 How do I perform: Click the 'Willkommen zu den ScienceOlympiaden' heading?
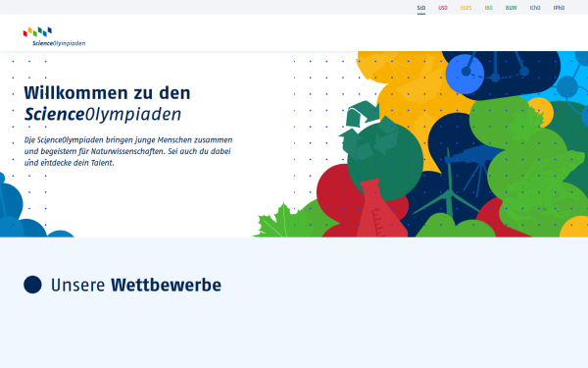click(x=107, y=104)
